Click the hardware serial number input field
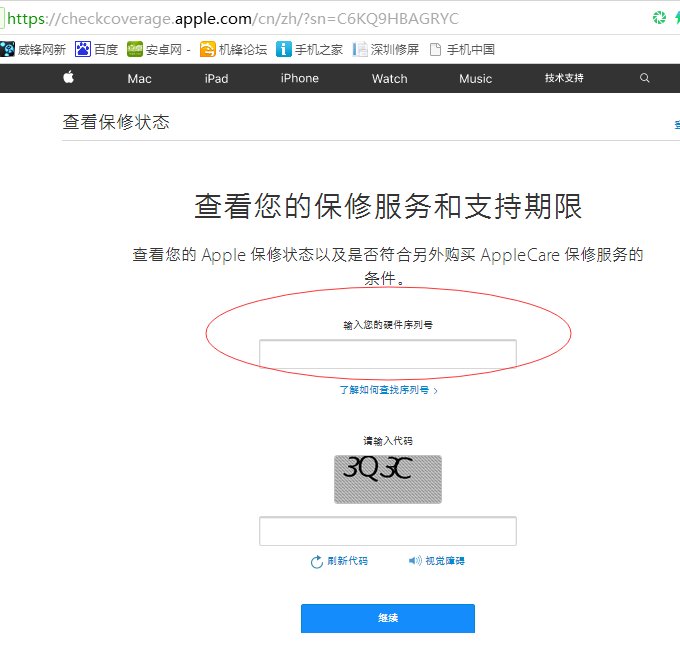 (x=388, y=354)
